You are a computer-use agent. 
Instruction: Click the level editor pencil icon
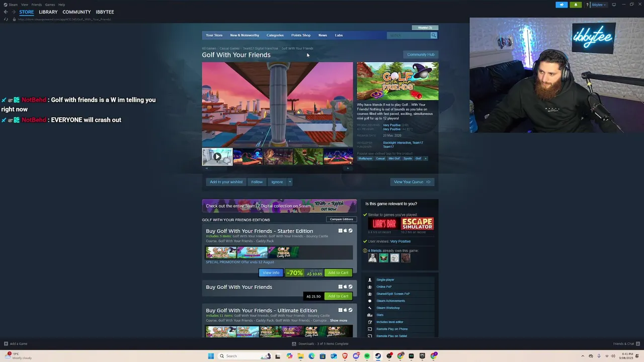(370, 322)
